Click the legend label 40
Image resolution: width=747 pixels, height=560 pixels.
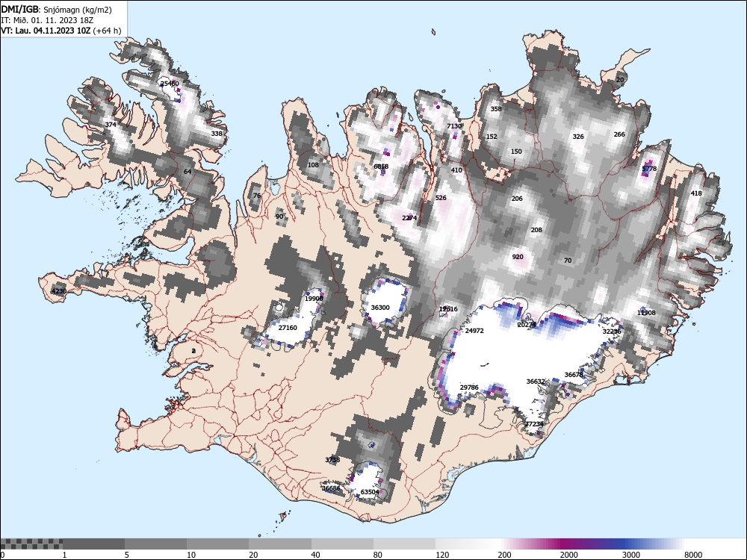click(x=316, y=554)
